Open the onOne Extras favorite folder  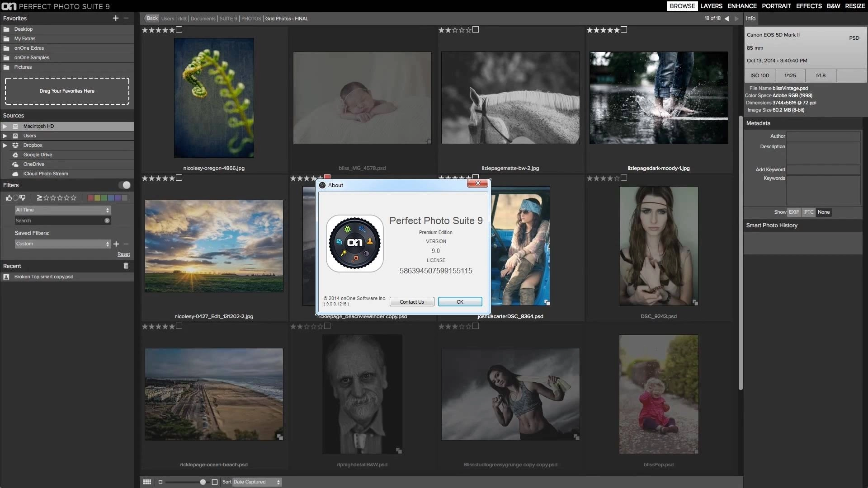tap(67, 48)
